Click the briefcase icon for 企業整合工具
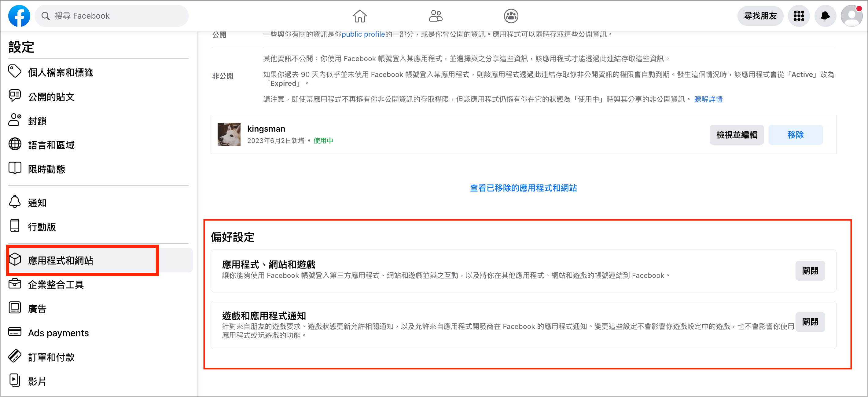The width and height of the screenshot is (868, 397). coord(15,284)
